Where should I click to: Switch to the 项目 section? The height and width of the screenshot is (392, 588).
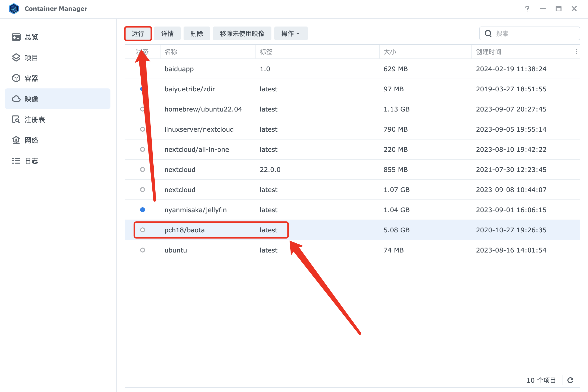pyautogui.click(x=58, y=57)
